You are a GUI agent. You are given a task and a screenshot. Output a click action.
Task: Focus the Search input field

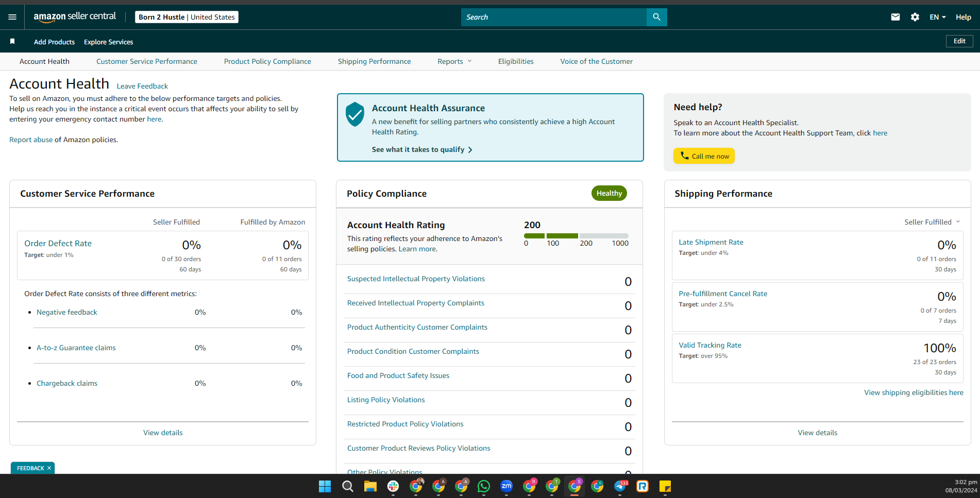click(554, 17)
